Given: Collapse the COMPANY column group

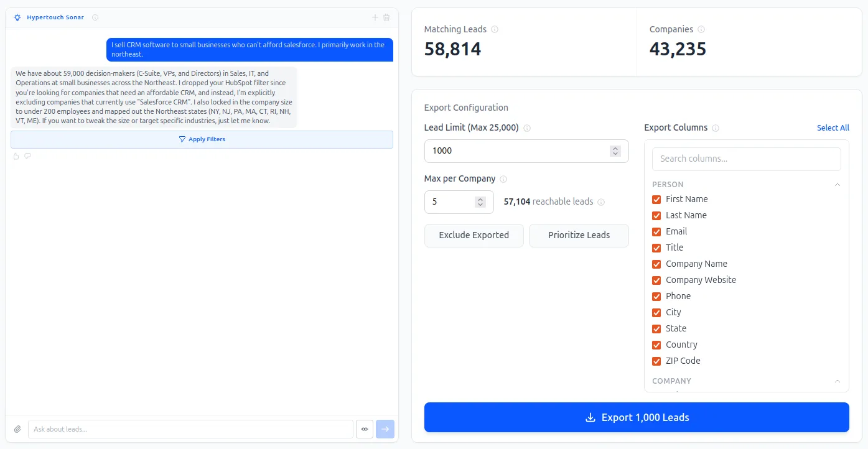Looking at the screenshot, I should tap(838, 381).
